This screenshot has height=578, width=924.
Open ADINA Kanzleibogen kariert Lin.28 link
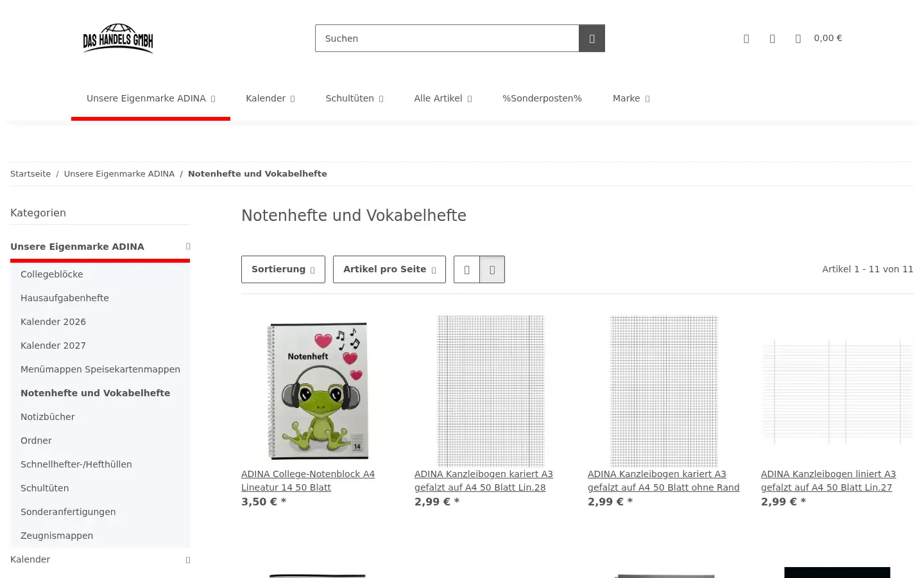coord(484,481)
